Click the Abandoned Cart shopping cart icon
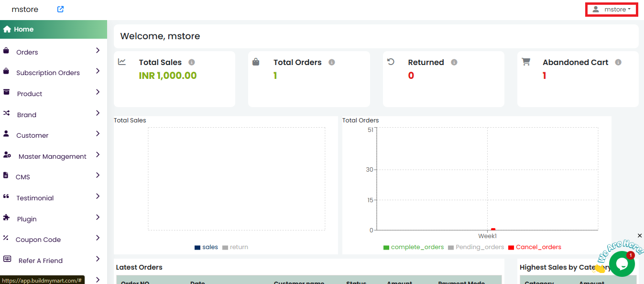 526,62
